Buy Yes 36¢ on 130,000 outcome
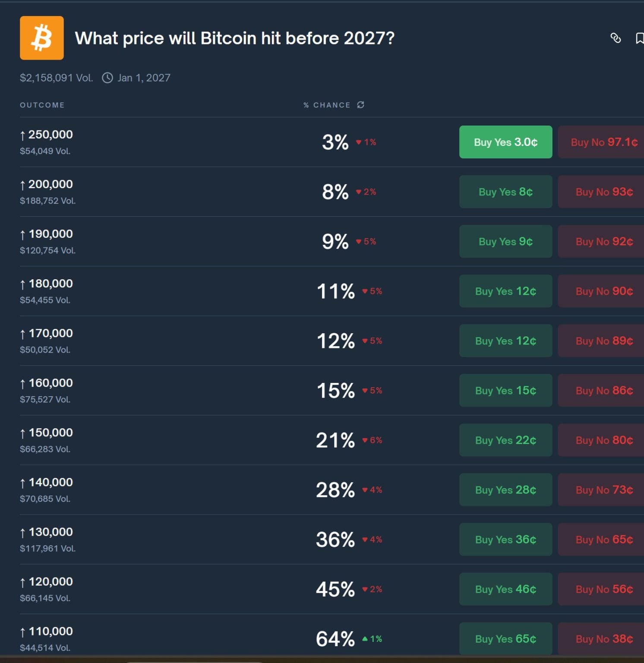 (x=505, y=539)
